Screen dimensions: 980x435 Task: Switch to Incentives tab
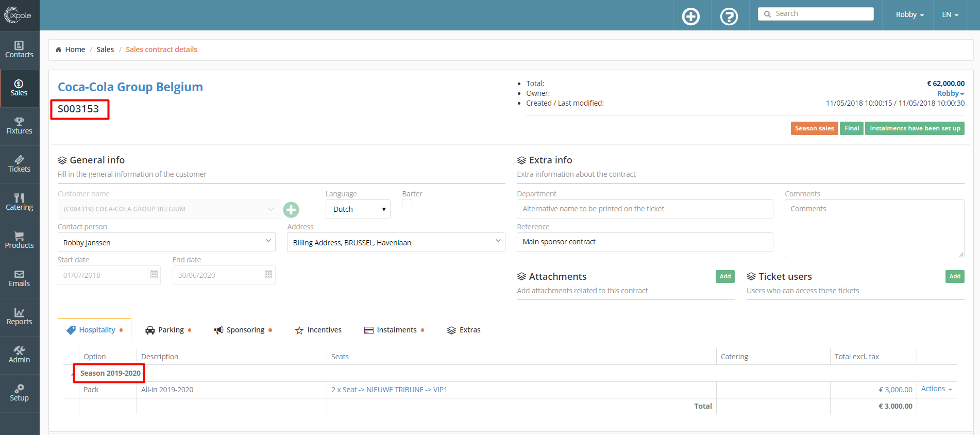tap(318, 330)
